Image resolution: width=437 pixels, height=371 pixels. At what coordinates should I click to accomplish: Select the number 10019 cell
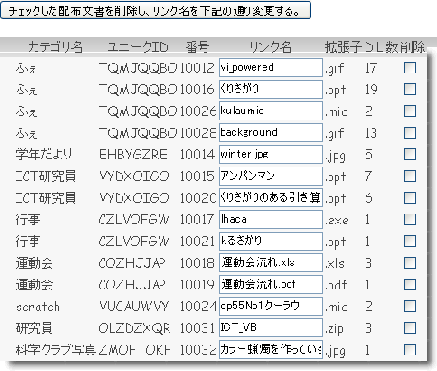197,285
